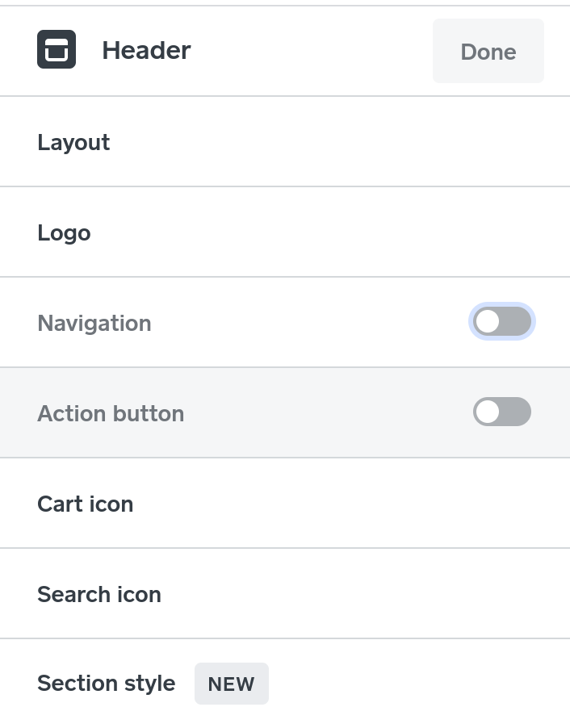This screenshot has height=728, width=570.
Task: Click empty space right of the Logo label
Action: click(323, 233)
